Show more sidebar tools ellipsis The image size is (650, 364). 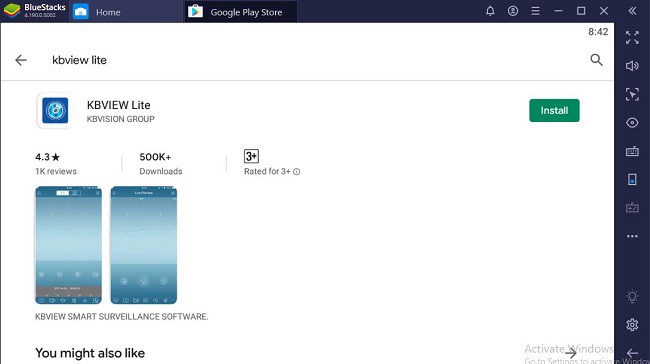tap(632, 236)
